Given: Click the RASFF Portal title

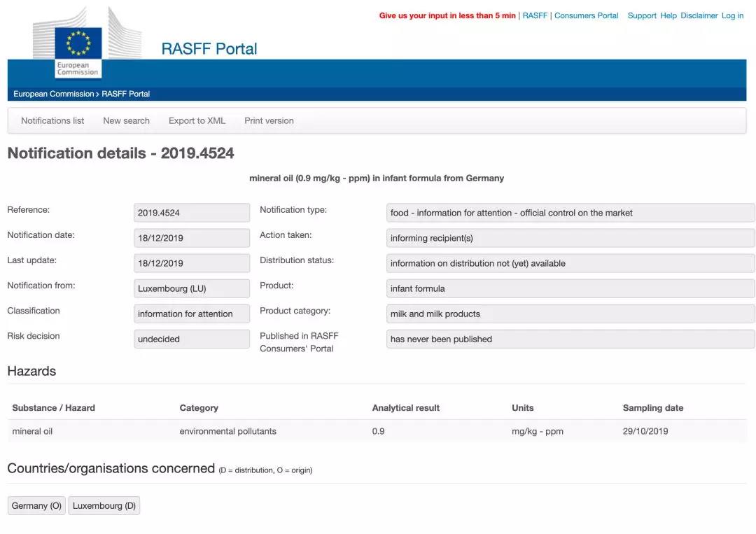Looking at the screenshot, I should coord(209,49).
